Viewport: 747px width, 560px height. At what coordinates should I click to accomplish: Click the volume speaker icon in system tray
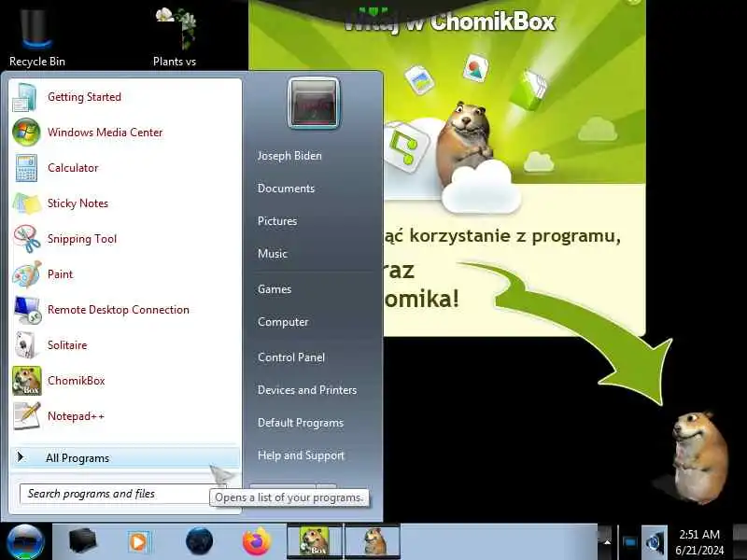click(655, 542)
